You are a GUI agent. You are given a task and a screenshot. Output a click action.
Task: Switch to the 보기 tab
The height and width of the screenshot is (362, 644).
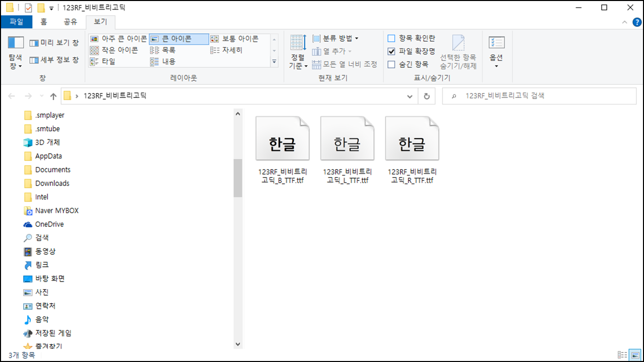[x=101, y=22]
